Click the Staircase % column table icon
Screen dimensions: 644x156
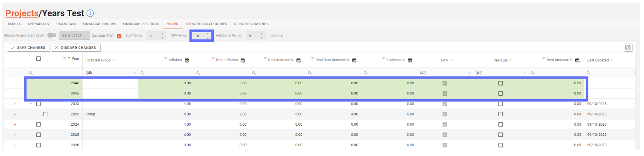click(x=410, y=60)
